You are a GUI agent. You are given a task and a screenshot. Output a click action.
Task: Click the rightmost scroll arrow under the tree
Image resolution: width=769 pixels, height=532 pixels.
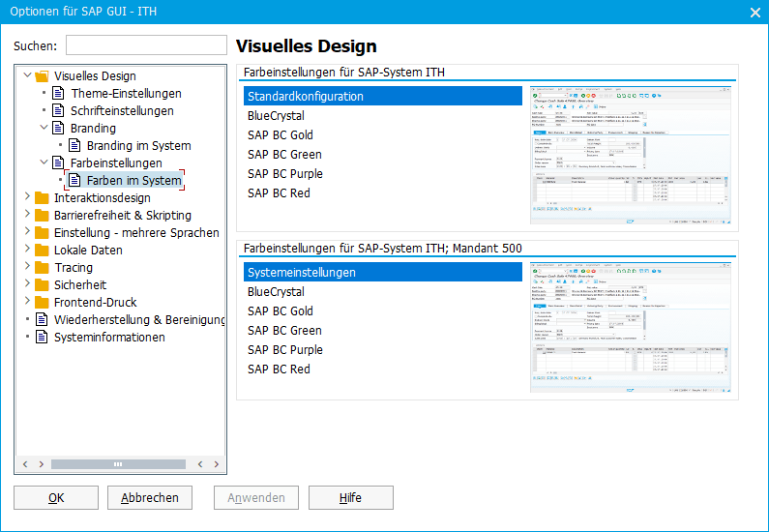217,464
